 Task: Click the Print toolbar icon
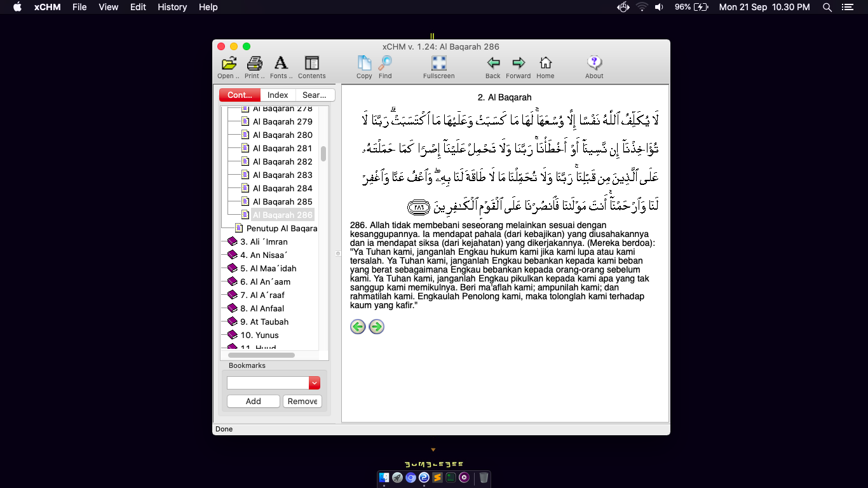[x=255, y=63]
